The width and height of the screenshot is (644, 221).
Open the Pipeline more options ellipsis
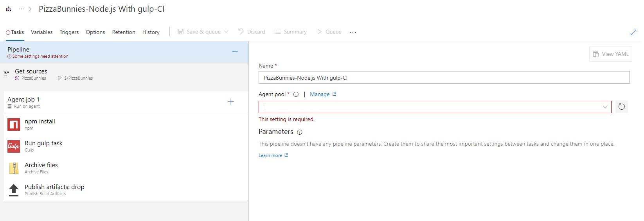(x=235, y=52)
